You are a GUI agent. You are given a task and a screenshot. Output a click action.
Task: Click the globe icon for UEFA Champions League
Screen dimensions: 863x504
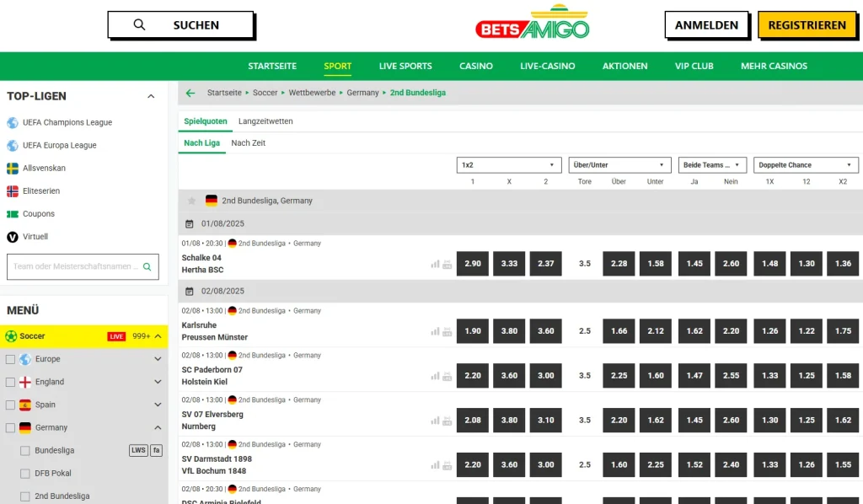click(12, 123)
